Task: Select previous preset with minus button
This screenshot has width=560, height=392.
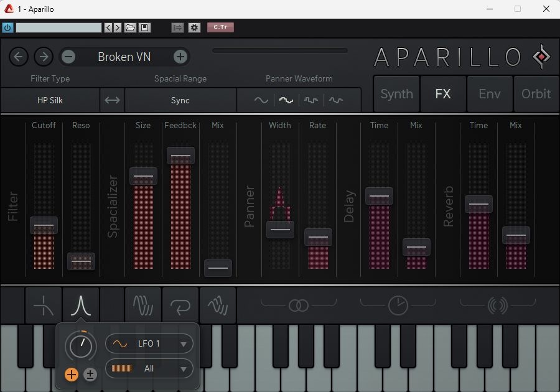Action: pyautogui.click(x=68, y=57)
